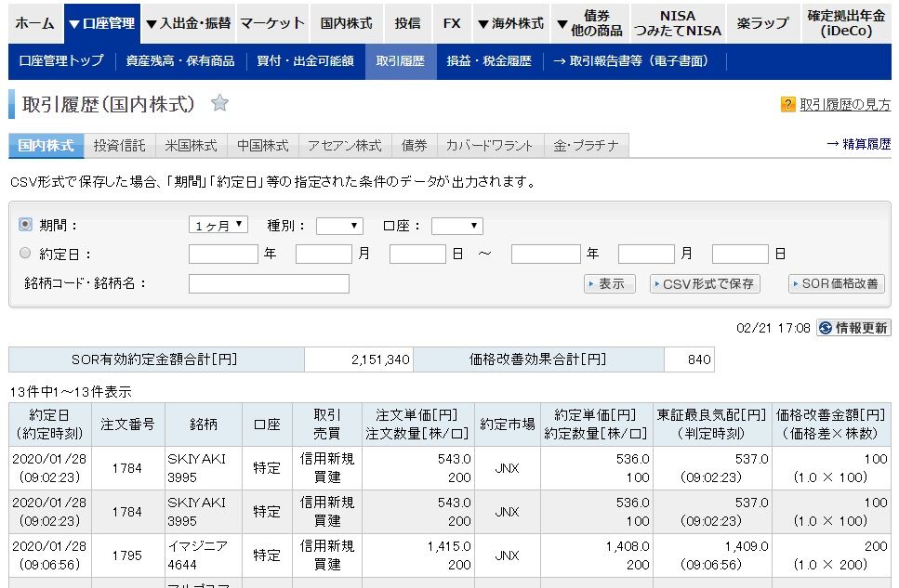Open 確定拠出年金 (iDeCo) menu item
Screen dimensions: 899x588
point(846,23)
